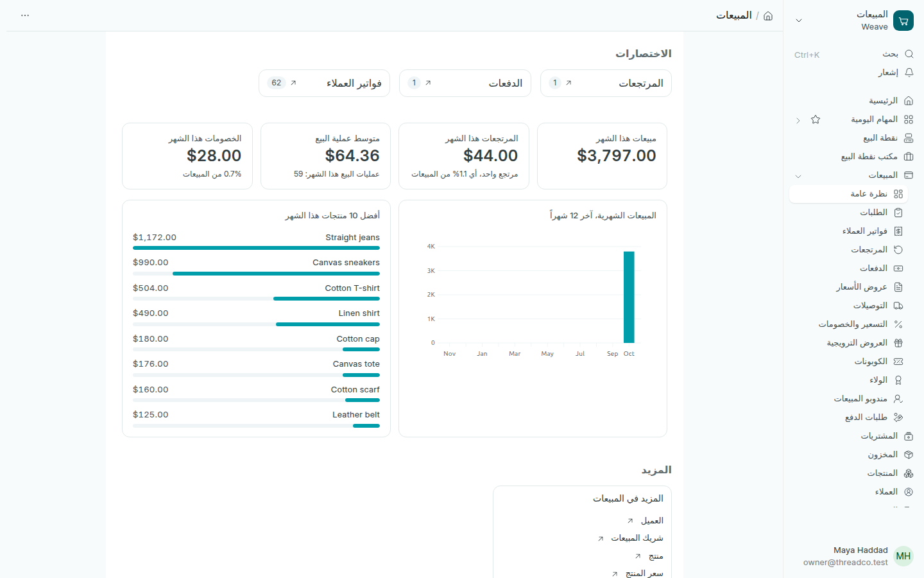Click the shopping cart app logo
The height and width of the screenshot is (578, 924).
click(x=903, y=21)
